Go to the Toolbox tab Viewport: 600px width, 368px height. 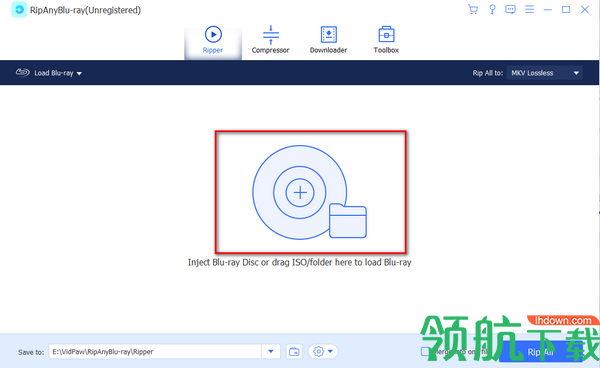pyautogui.click(x=386, y=40)
